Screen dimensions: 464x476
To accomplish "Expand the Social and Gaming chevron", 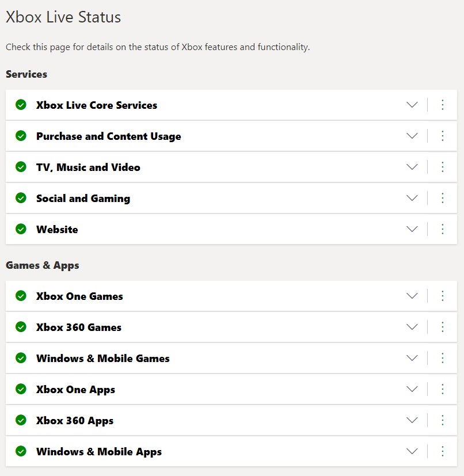I will pos(412,198).
